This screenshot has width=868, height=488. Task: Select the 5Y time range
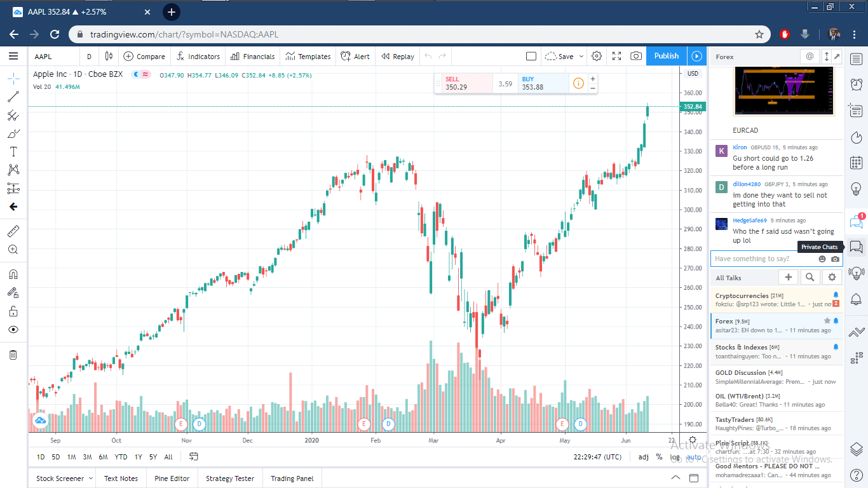click(x=153, y=457)
